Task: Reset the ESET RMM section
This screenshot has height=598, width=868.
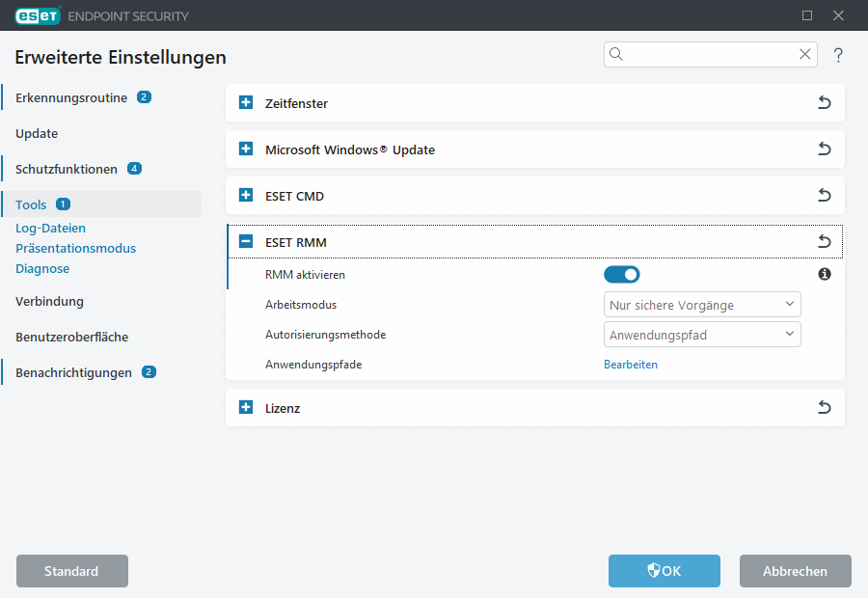Action: pyautogui.click(x=825, y=241)
